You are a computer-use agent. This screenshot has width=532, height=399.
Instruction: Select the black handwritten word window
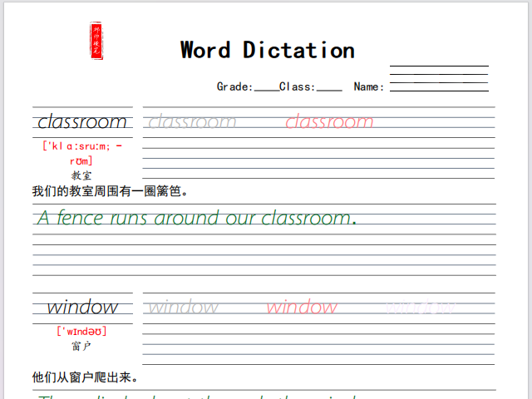tap(81, 307)
